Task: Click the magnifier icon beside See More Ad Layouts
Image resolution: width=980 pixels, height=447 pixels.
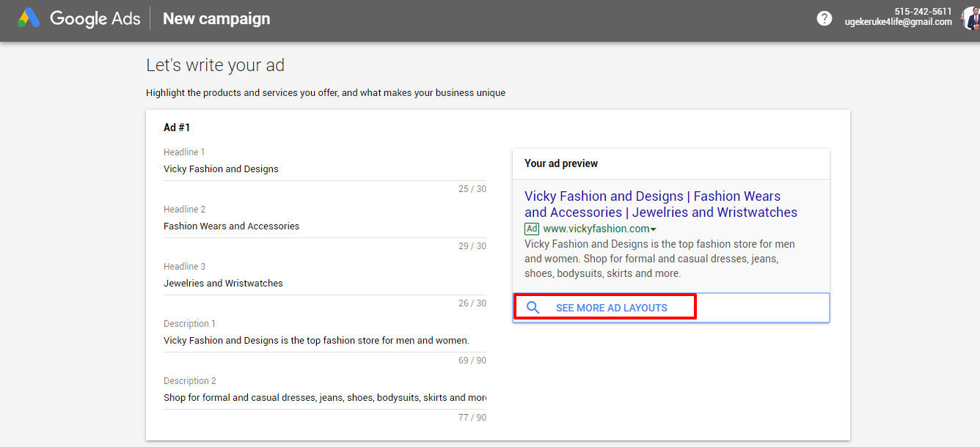Action: pos(533,308)
